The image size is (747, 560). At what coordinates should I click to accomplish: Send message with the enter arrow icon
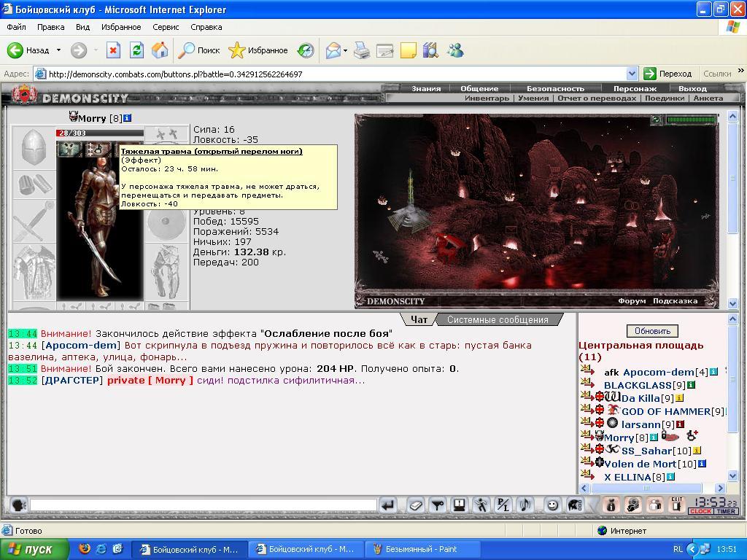click(388, 505)
